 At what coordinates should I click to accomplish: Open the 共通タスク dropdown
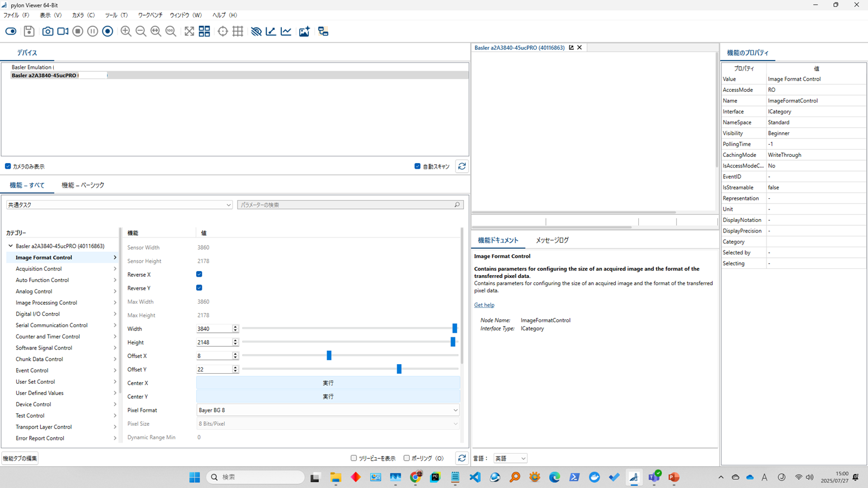119,205
